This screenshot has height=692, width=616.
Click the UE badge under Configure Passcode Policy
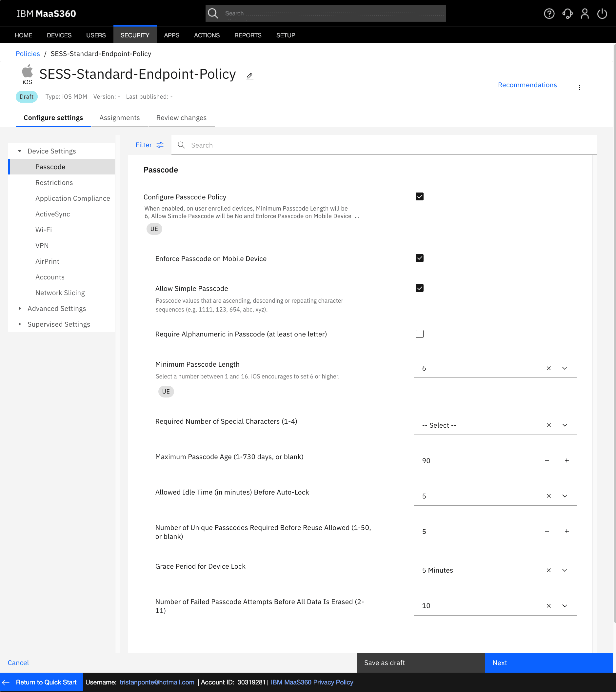(x=154, y=229)
